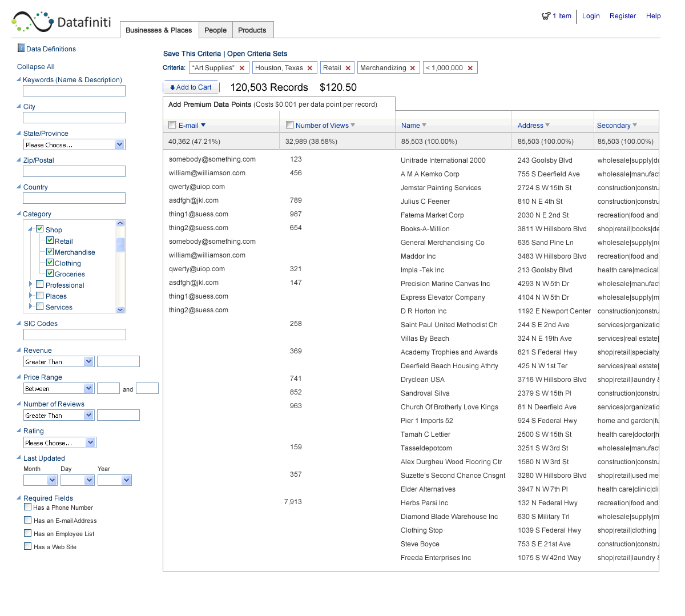
Task: Click the Category list scroll-down arrow
Action: [x=120, y=309]
